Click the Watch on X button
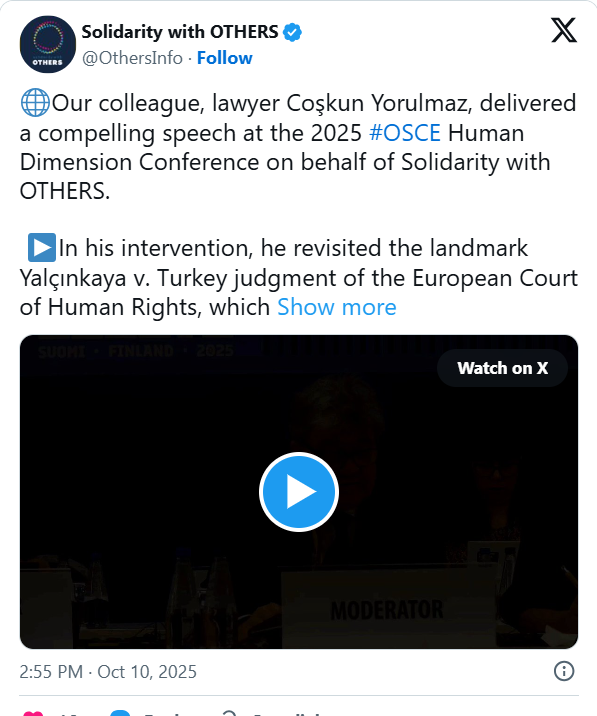This screenshot has width=597, height=716. coord(502,368)
